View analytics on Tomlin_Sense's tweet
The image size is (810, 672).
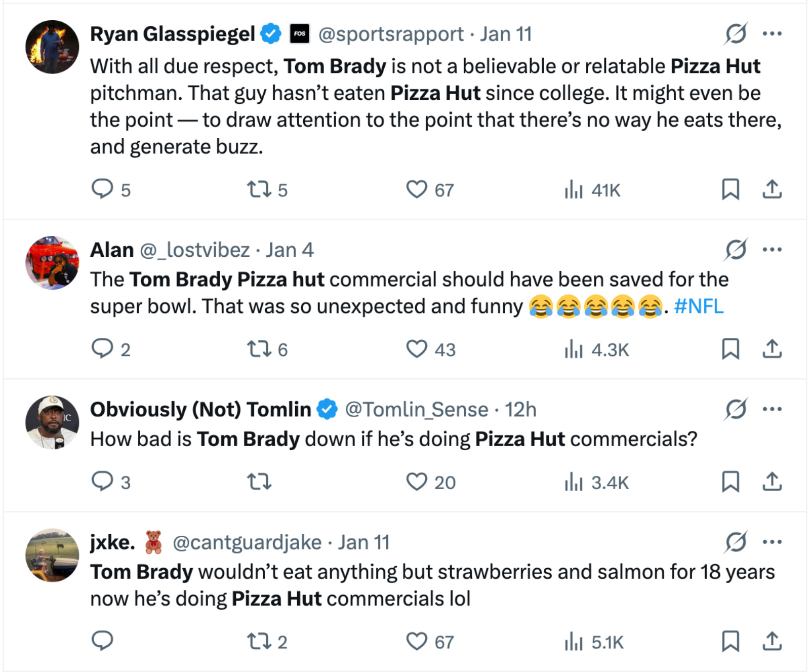(x=574, y=482)
